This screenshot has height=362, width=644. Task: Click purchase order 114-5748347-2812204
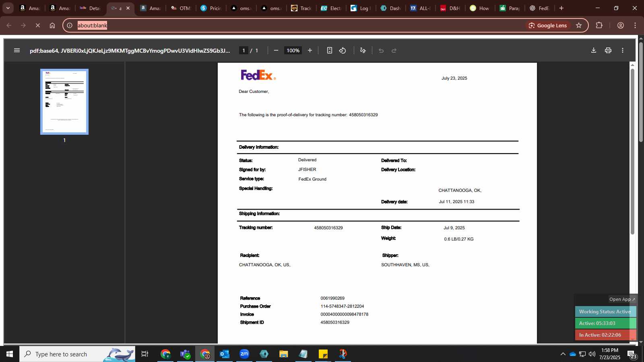point(342,306)
